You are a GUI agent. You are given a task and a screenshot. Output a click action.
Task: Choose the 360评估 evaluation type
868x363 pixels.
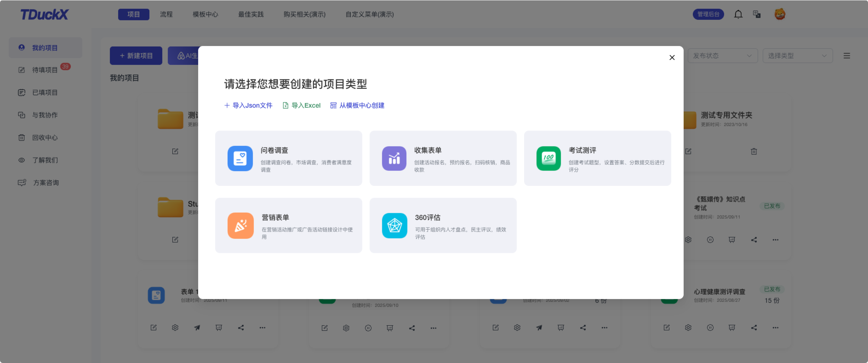point(443,225)
